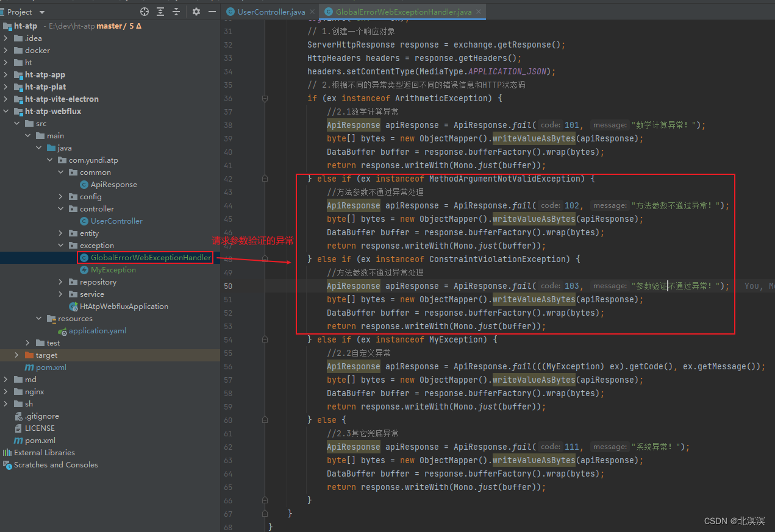This screenshot has width=775, height=532.
Task: Click APPLICATION_JSON constant on line 34
Action: 507,71
